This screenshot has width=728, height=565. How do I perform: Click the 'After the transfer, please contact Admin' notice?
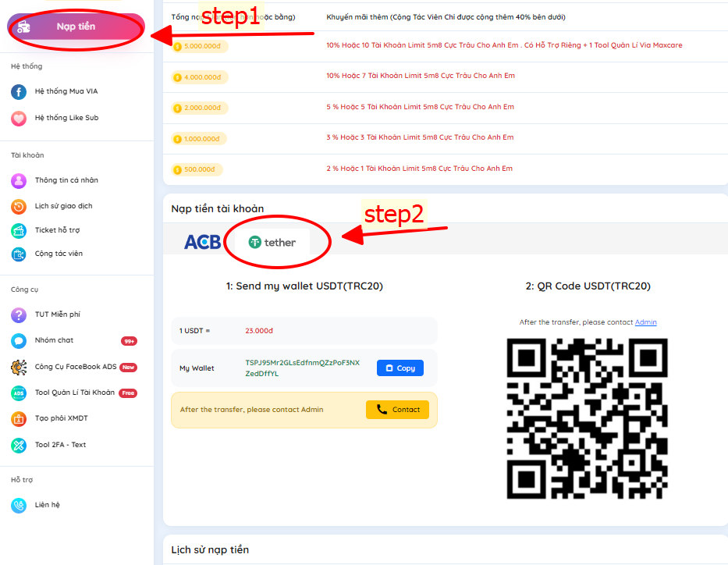click(252, 410)
